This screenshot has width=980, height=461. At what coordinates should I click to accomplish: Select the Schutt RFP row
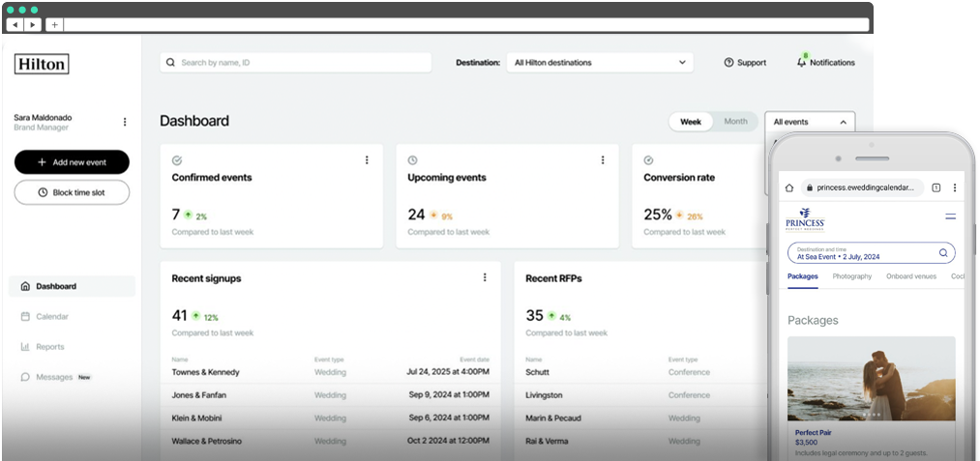(x=643, y=372)
